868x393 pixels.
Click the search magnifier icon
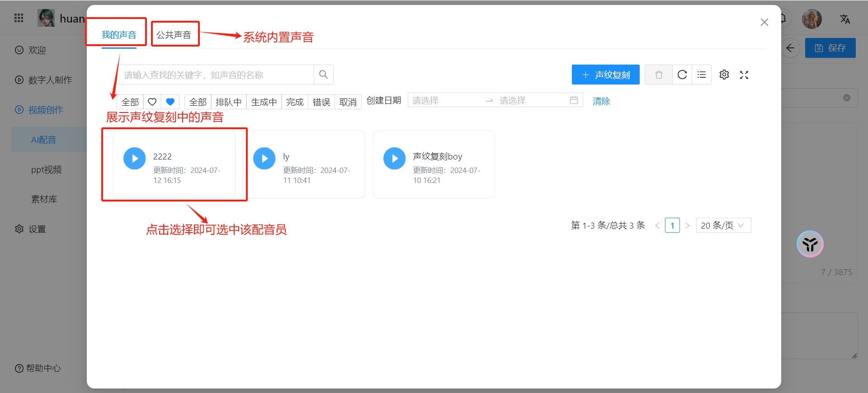click(323, 75)
